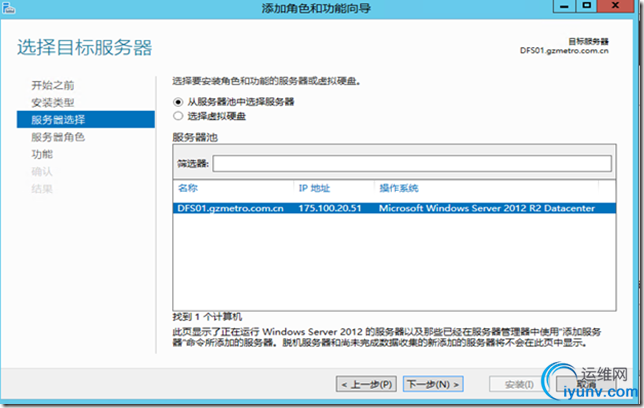Click the 下一步(N) next button

point(433,384)
